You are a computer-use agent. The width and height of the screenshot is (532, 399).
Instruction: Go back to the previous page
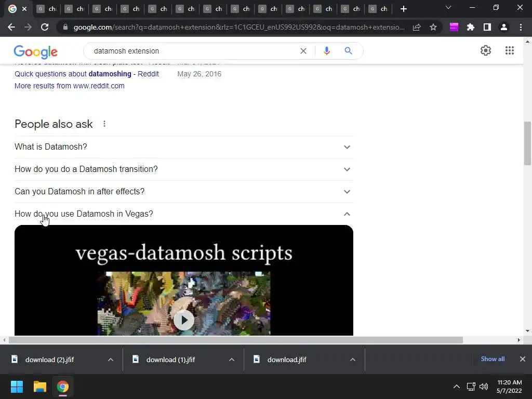11,27
